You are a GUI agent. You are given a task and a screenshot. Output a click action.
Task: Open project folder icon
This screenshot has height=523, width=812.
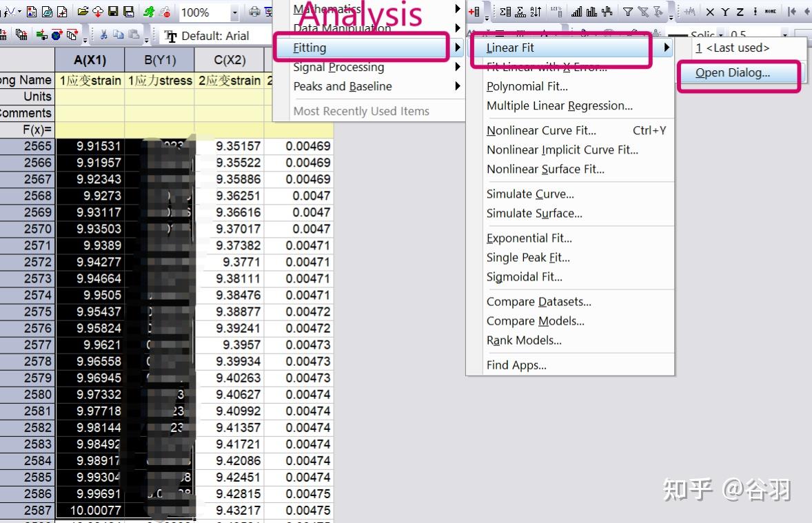coord(83,12)
